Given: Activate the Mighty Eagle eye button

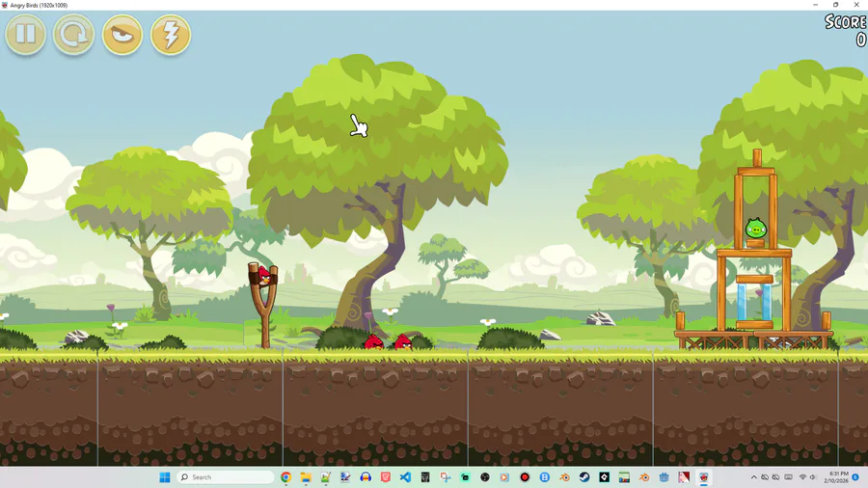Looking at the screenshot, I should tap(122, 35).
